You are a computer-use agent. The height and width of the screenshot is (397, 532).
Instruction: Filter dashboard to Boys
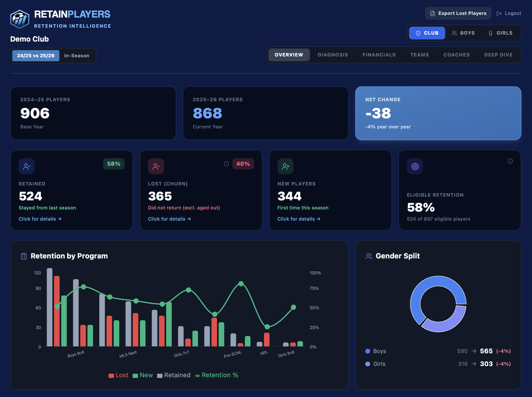463,33
